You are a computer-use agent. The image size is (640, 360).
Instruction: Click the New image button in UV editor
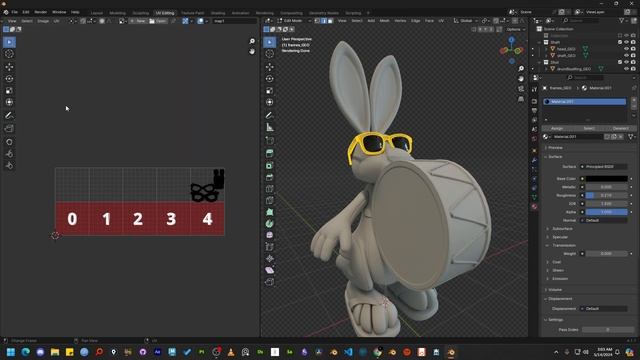tap(138, 21)
